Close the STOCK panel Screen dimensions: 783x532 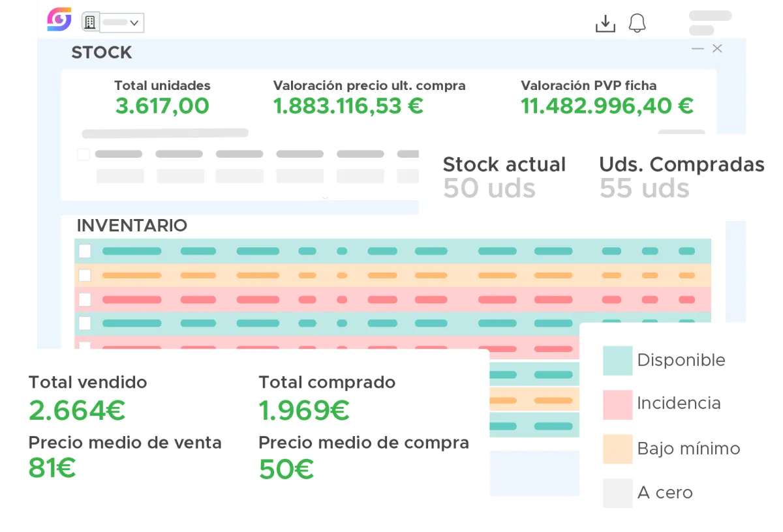(717, 48)
